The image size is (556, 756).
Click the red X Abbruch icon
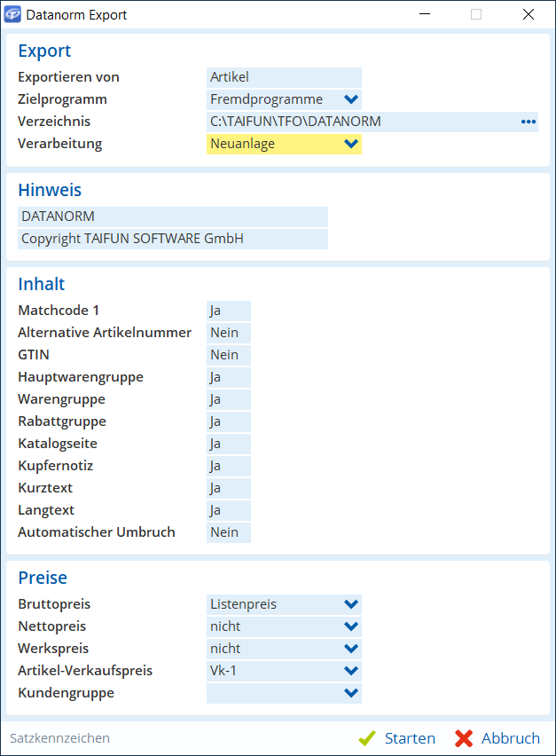pos(464,738)
